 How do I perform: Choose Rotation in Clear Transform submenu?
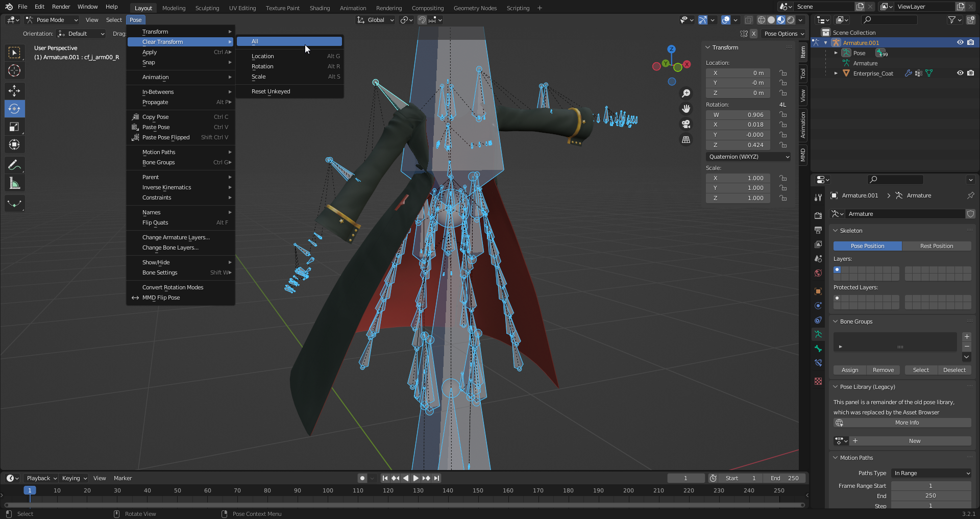[x=289, y=66]
